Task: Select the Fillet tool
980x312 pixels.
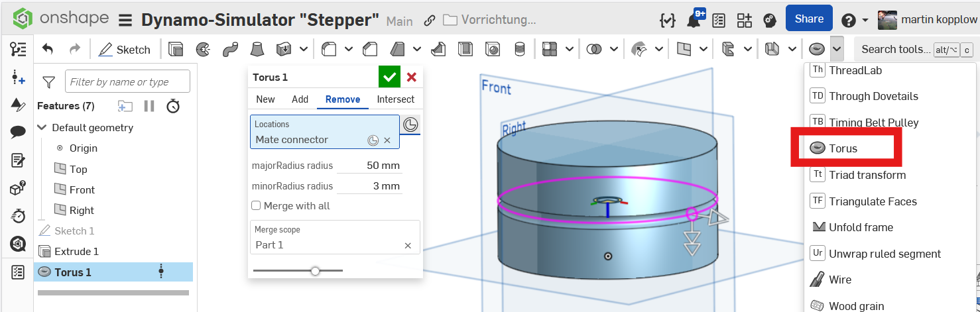Action: click(328, 49)
